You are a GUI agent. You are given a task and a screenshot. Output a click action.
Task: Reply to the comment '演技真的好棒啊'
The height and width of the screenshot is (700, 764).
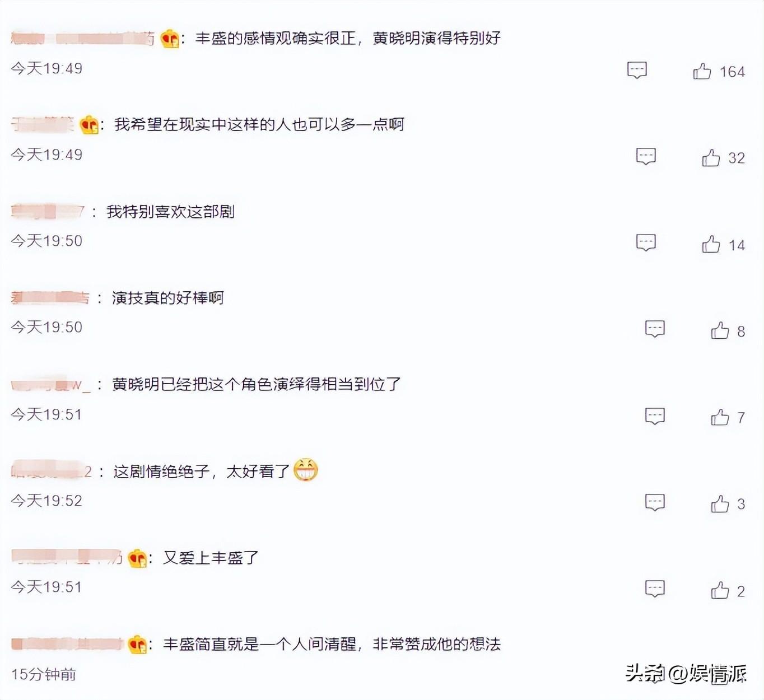(655, 329)
